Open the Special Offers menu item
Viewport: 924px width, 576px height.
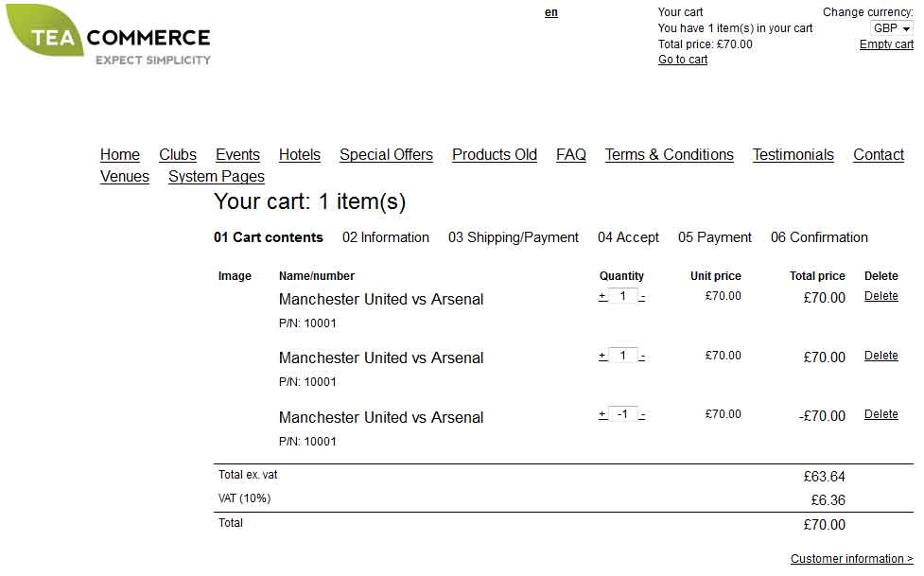pyautogui.click(x=386, y=154)
